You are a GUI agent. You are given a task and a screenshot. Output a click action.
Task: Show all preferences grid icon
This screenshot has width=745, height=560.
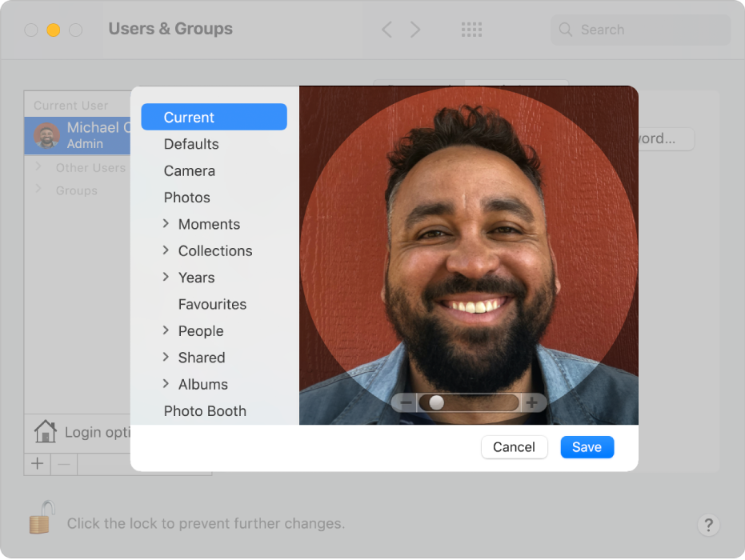click(472, 30)
